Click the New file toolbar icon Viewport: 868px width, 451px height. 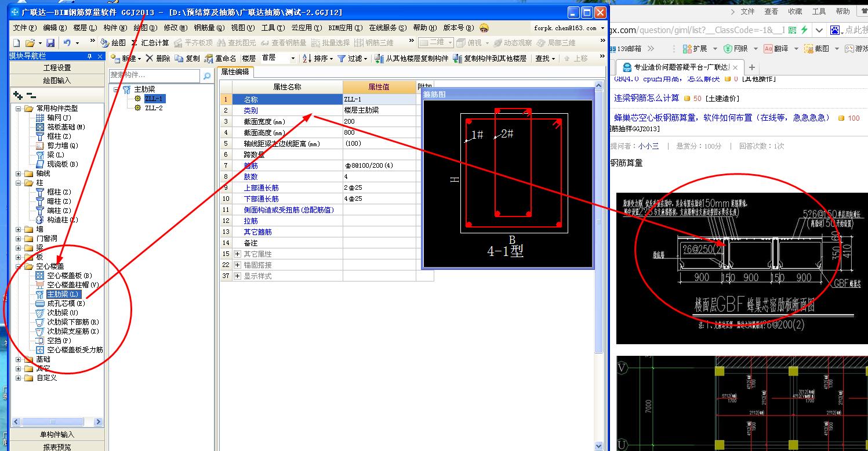coord(16,43)
